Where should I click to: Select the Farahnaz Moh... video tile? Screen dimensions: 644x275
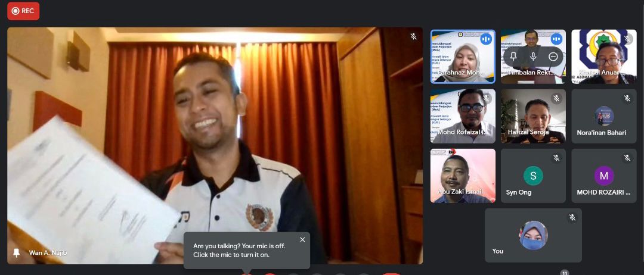pos(463,57)
